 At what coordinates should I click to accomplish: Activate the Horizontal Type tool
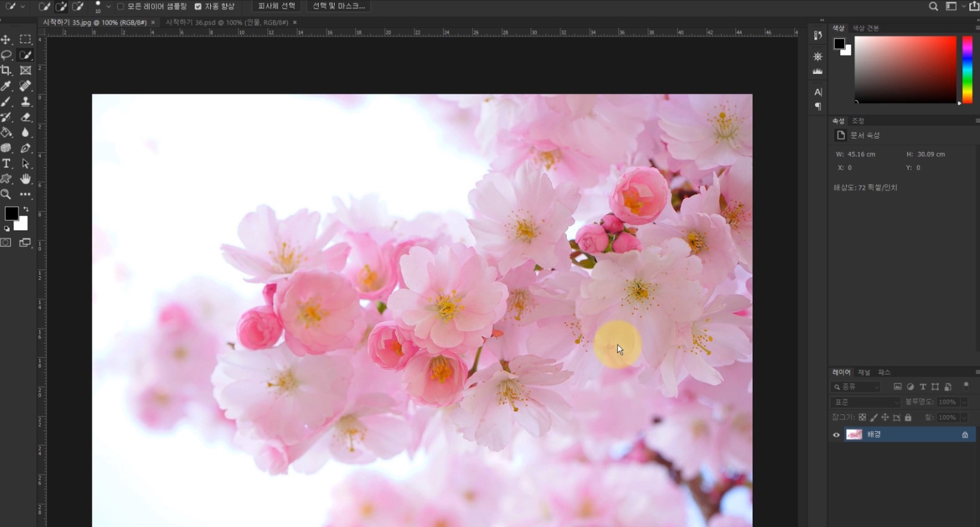[x=6, y=164]
